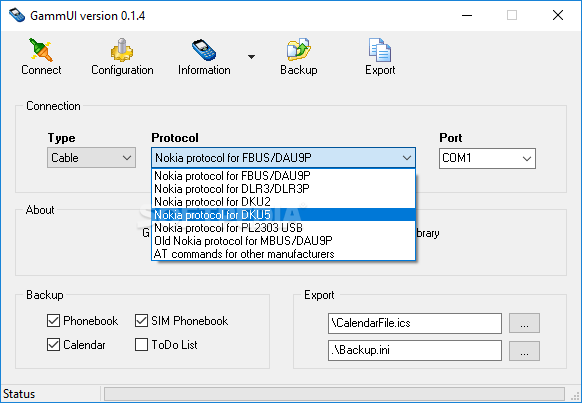Minimize the GammUI window
582x403 pixels.
(467, 15)
